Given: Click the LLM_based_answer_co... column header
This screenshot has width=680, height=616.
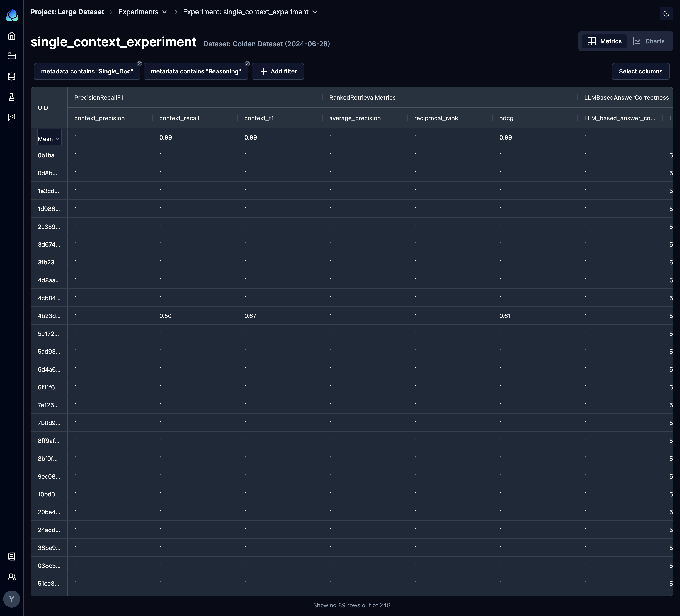Looking at the screenshot, I should tap(620, 118).
